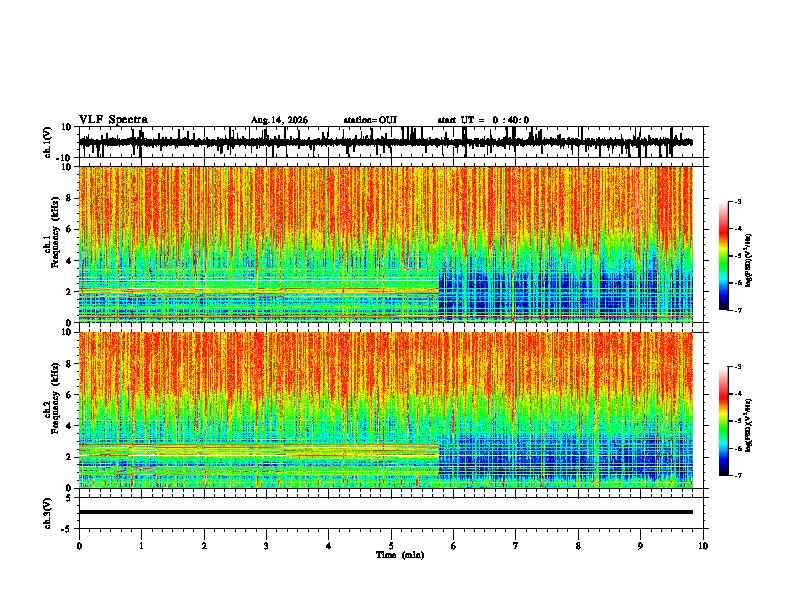Viewport: 792px width, 612px height.
Task: Click tick label 4 on the Time axis
Action: tap(329, 546)
